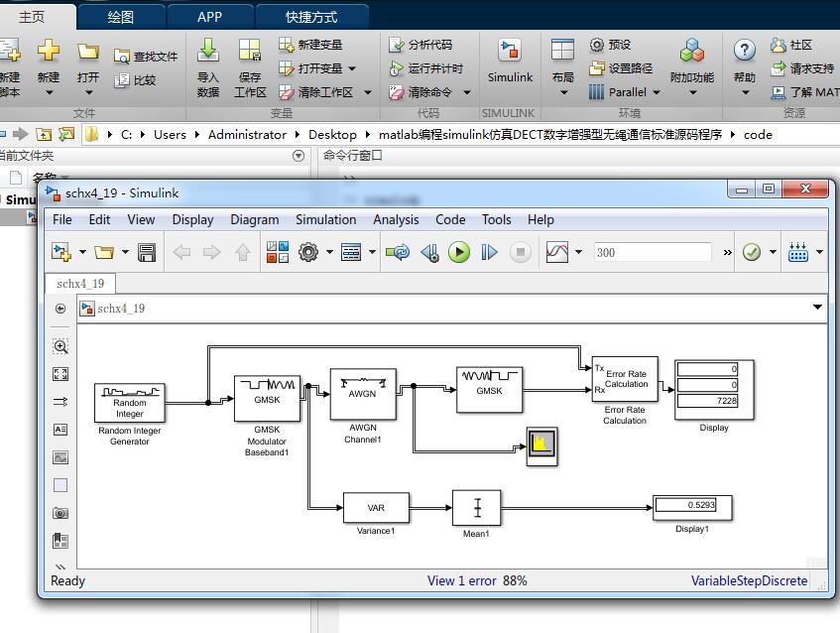The width and height of the screenshot is (840, 633).
Task: Expand the Data Inspector dropdown arrow
Action: pos(578,252)
